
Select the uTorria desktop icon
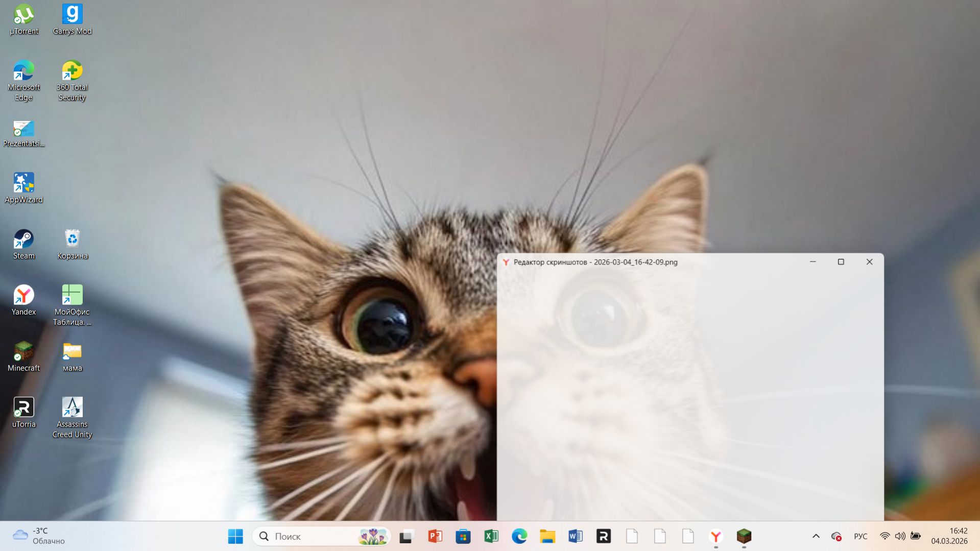[23, 413]
